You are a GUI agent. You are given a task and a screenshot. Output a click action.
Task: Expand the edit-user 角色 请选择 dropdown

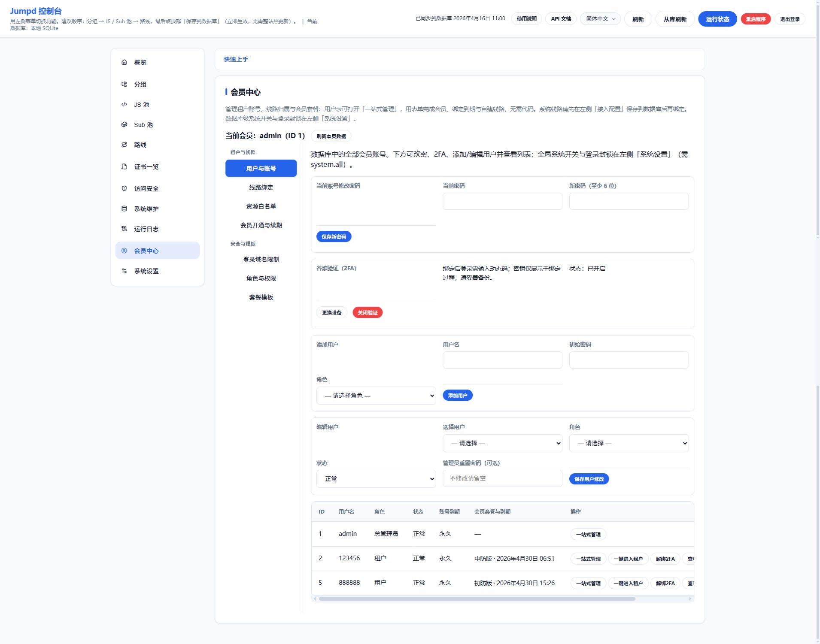point(629,443)
